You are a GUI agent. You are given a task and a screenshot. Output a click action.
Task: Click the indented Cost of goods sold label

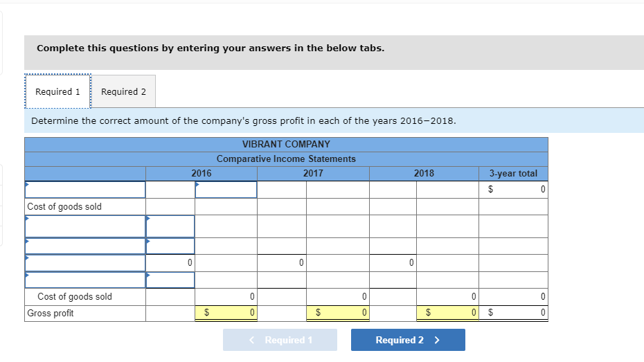click(x=75, y=296)
